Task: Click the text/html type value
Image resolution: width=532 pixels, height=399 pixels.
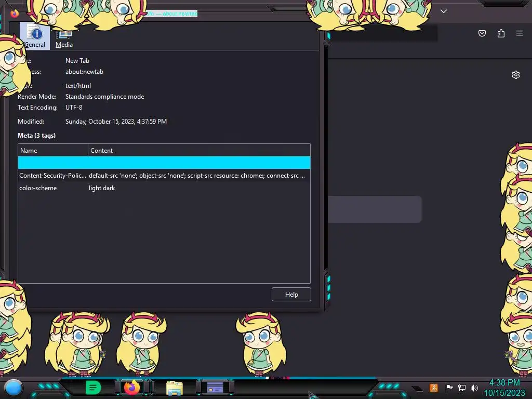Action: click(78, 86)
